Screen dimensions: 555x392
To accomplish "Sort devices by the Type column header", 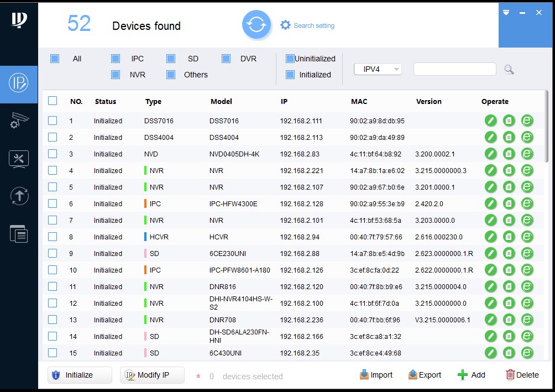I will coord(153,102).
